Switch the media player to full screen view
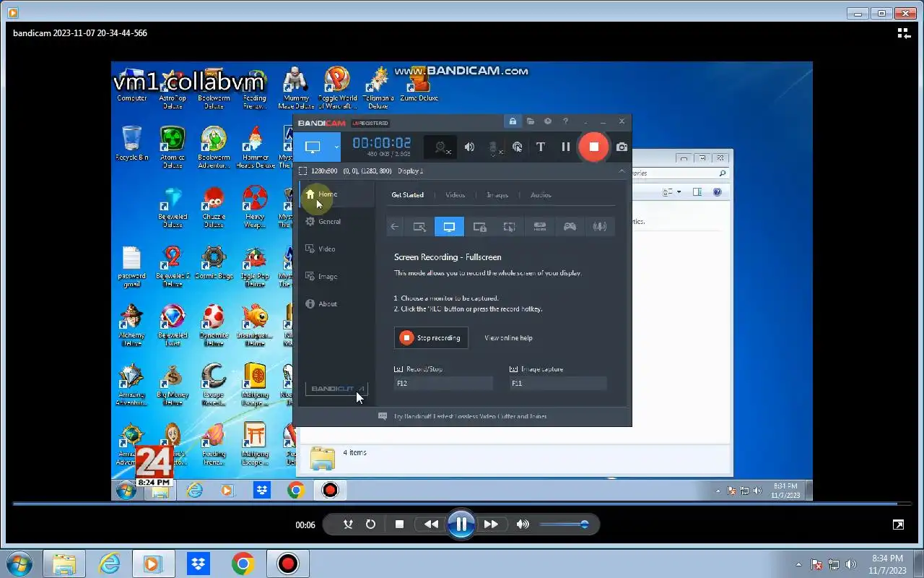 coord(898,525)
